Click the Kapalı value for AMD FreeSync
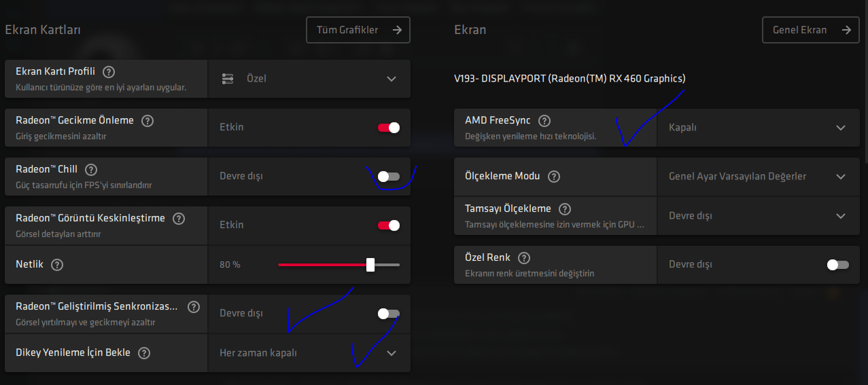The height and width of the screenshot is (385, 868). 682,128
